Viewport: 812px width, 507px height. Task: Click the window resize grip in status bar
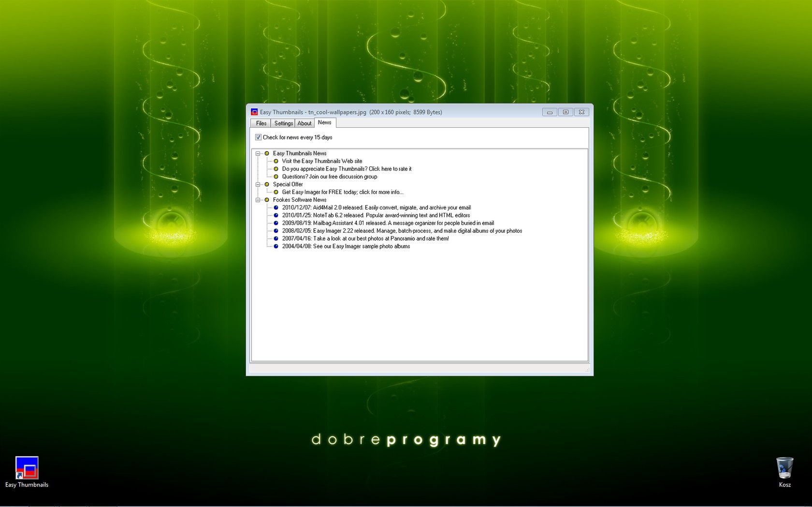tap(587, 370)
